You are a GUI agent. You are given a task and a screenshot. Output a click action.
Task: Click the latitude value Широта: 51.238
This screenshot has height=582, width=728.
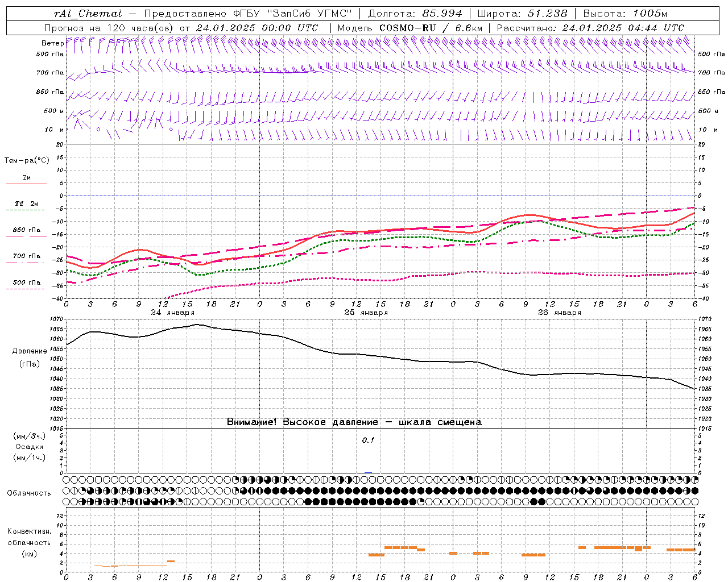[522, 14]
